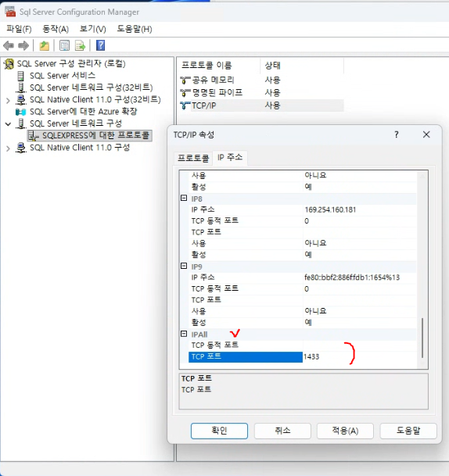Click the 취소 button
Viewport: 449px width, 476px height.
point(282,431)
